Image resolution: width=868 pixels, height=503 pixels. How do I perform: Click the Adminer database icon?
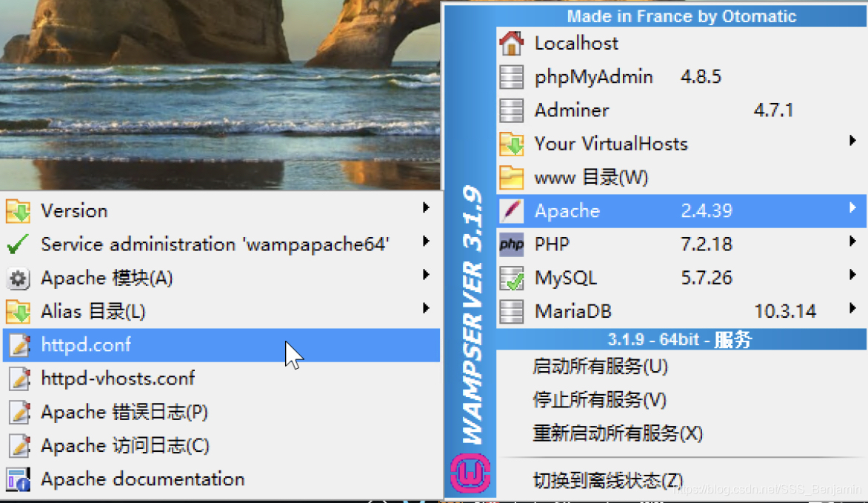point(512,110)
